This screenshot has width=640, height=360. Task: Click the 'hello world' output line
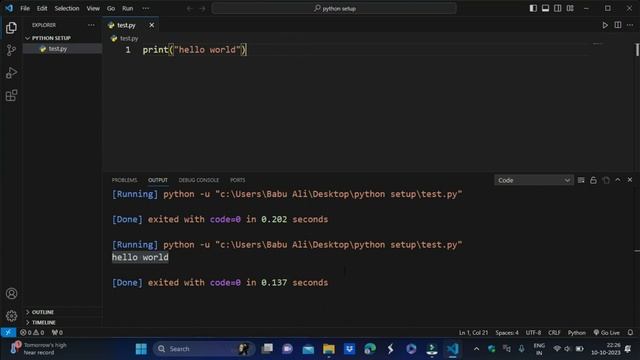tap(140, 257)
